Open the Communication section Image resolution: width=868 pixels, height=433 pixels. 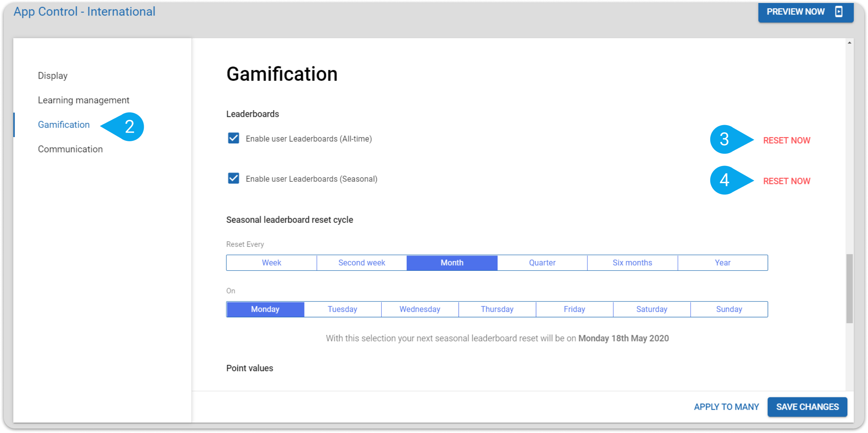[70, 149]
